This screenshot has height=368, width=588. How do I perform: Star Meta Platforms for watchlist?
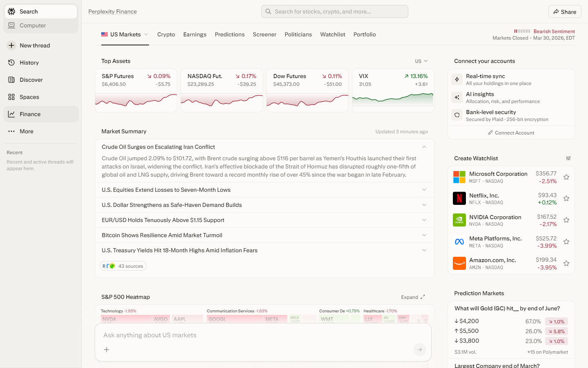pyautogui.click(x=566, y=242)
